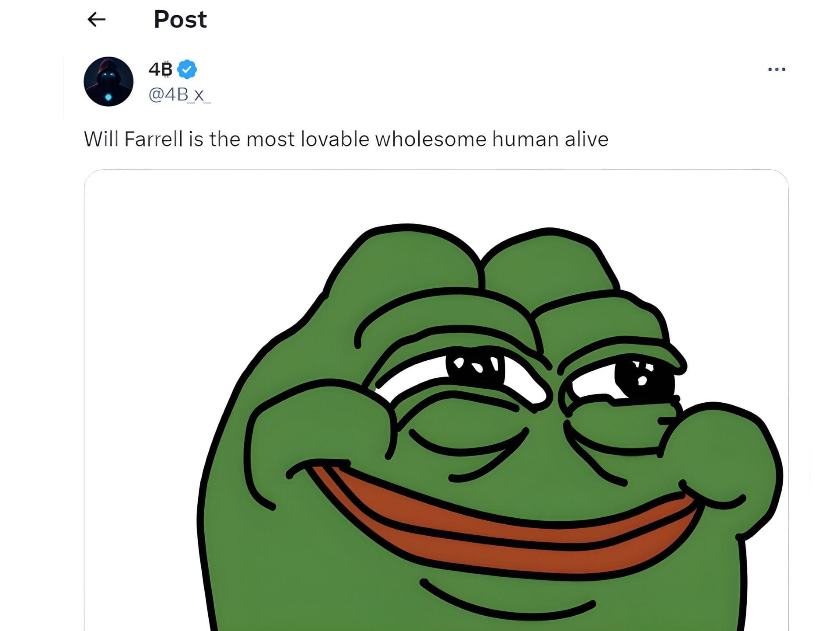
Task: Click the Post heading title
Action: point(180,19)
